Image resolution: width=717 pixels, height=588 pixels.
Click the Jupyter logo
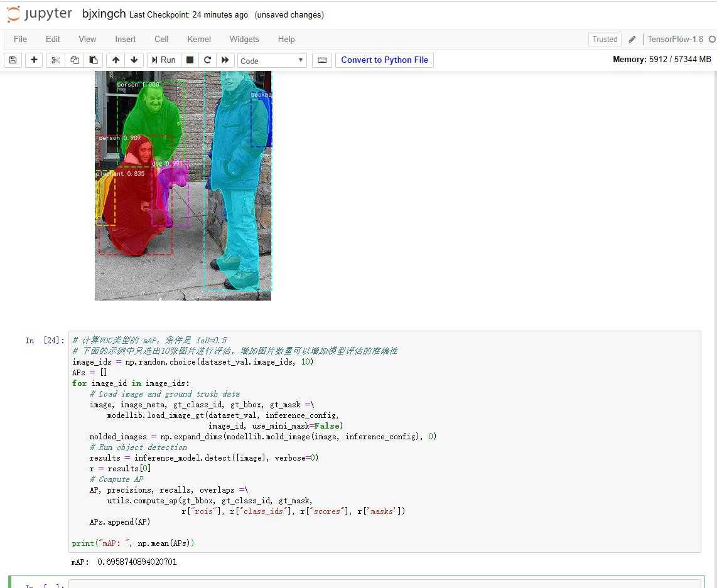coord(40,14)
